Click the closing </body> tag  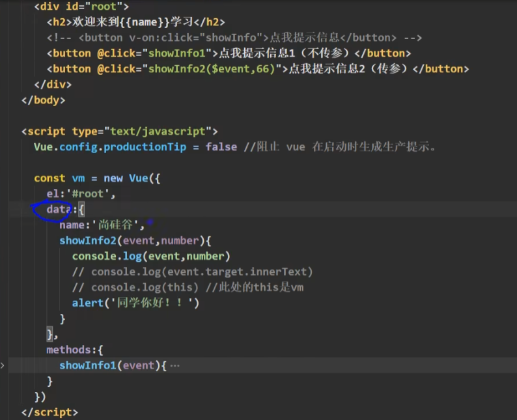[43, 100]
